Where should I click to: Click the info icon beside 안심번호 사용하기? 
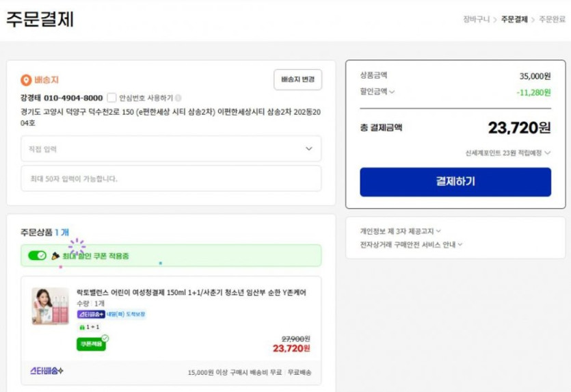point(178,99)
